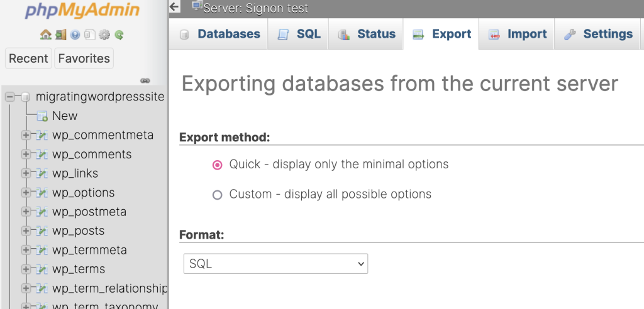Viewport: 644px width, 309px height.
Task: Click the server icon in breadcrumb
Action: [x=197, y=6]
